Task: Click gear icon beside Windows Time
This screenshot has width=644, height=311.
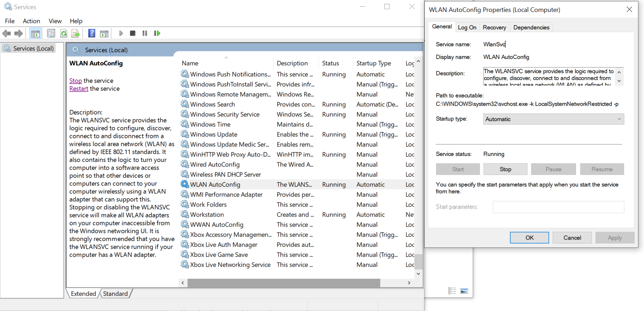Action: [x=185, y=124]
